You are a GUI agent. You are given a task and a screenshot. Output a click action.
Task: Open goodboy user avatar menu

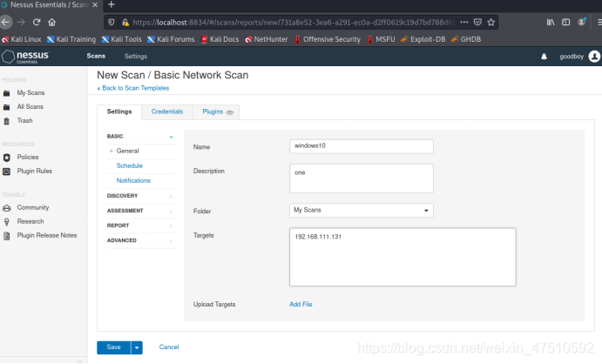tap(594, 57)
